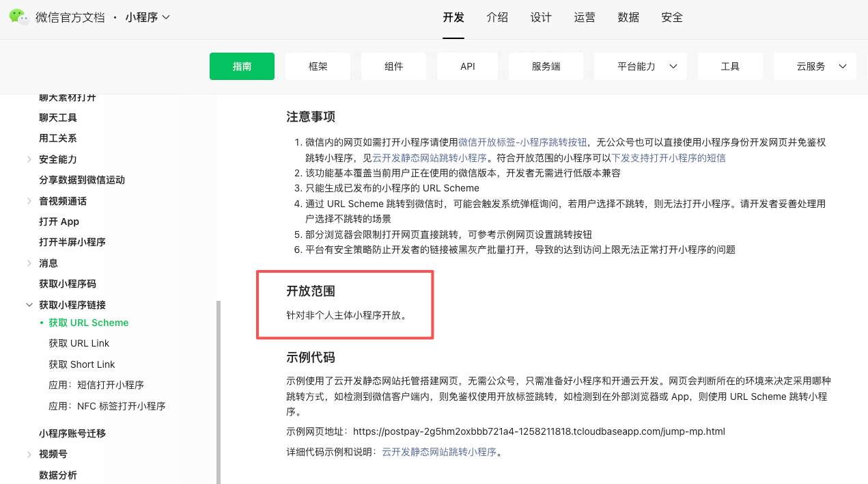Open 打开 App in sidebar

coord(59,221)
